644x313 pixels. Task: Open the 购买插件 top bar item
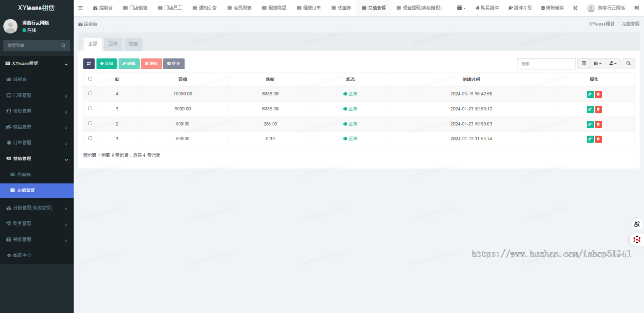click(x=487, y=8)
